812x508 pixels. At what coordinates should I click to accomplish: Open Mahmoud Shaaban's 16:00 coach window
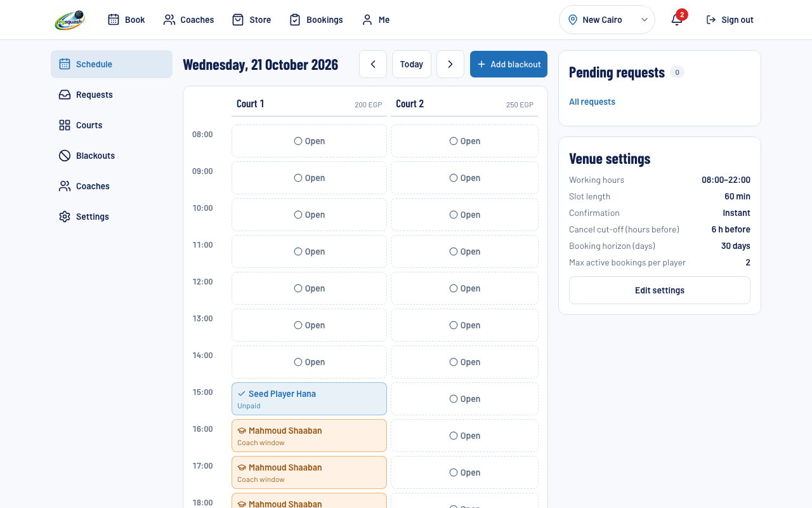coord(309,436)
